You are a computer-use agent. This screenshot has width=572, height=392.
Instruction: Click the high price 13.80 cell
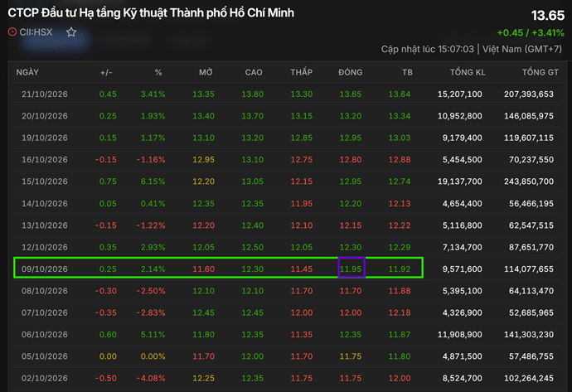tap(253, 94)
